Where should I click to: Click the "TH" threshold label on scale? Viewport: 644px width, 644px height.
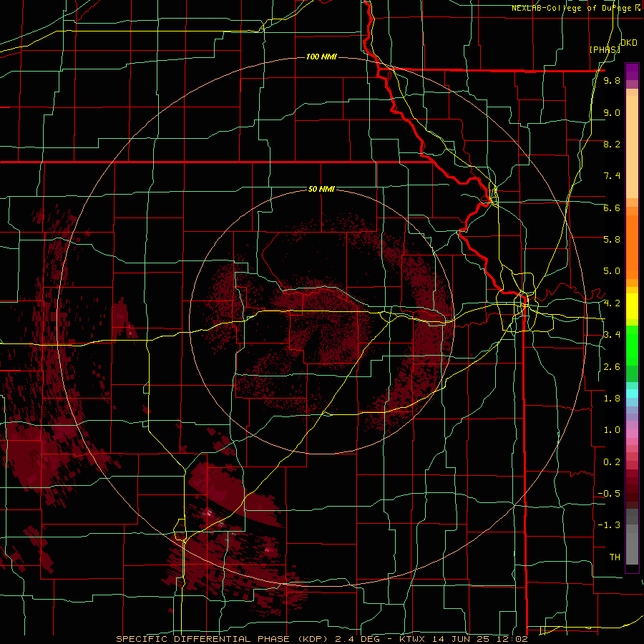click(x=615, y=557)
